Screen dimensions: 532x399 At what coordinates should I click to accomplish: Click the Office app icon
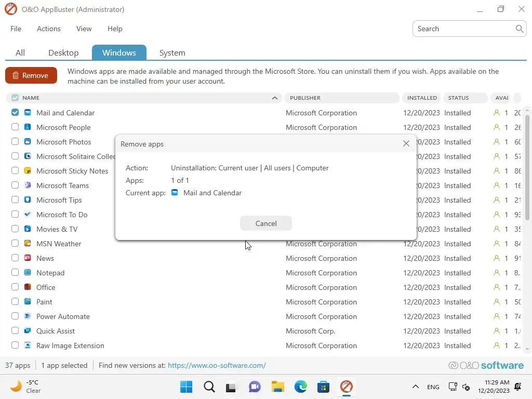point(28,287)
